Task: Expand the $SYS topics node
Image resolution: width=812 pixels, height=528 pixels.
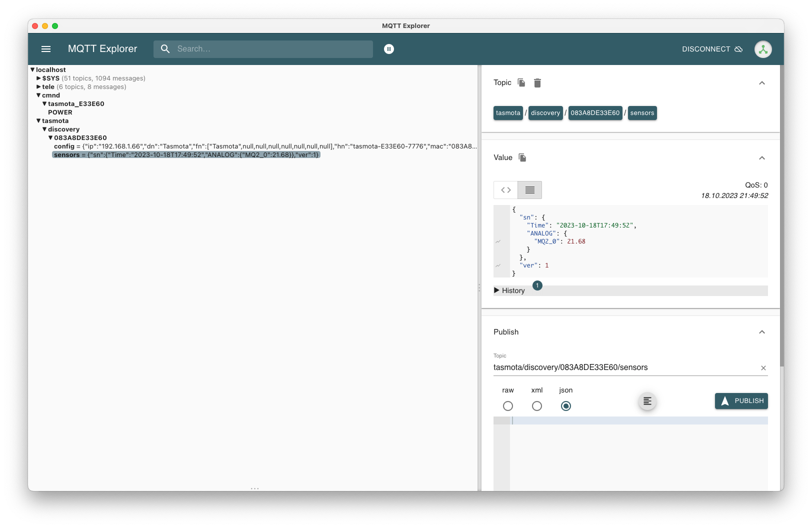Action: tap(38, 78)
